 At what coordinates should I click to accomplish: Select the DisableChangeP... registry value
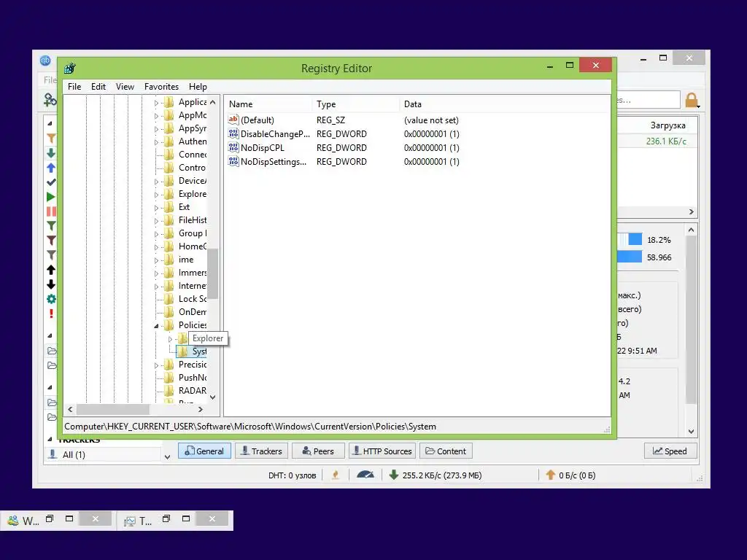(x=275, y=134)
